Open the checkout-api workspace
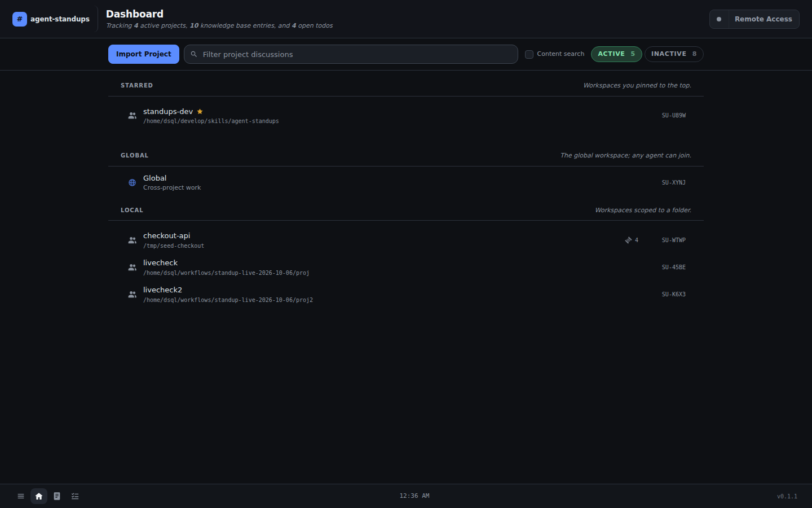812x508 pixels. tap(406, 240)
